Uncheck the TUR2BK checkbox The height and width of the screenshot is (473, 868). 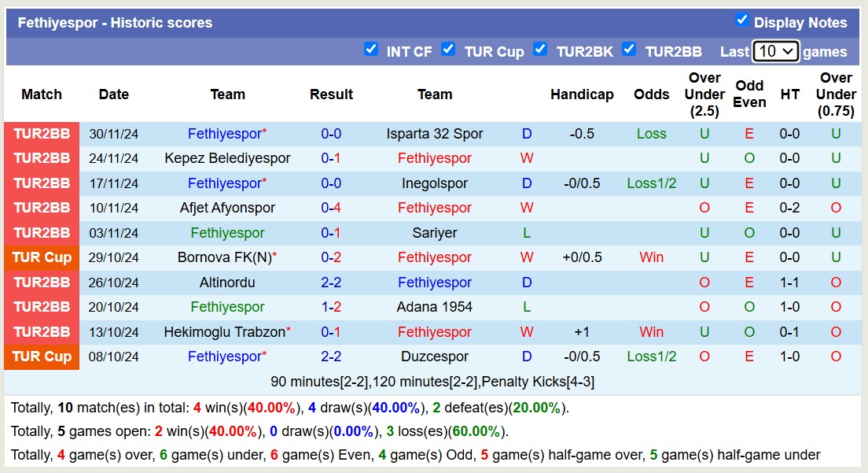click(540, 49)
